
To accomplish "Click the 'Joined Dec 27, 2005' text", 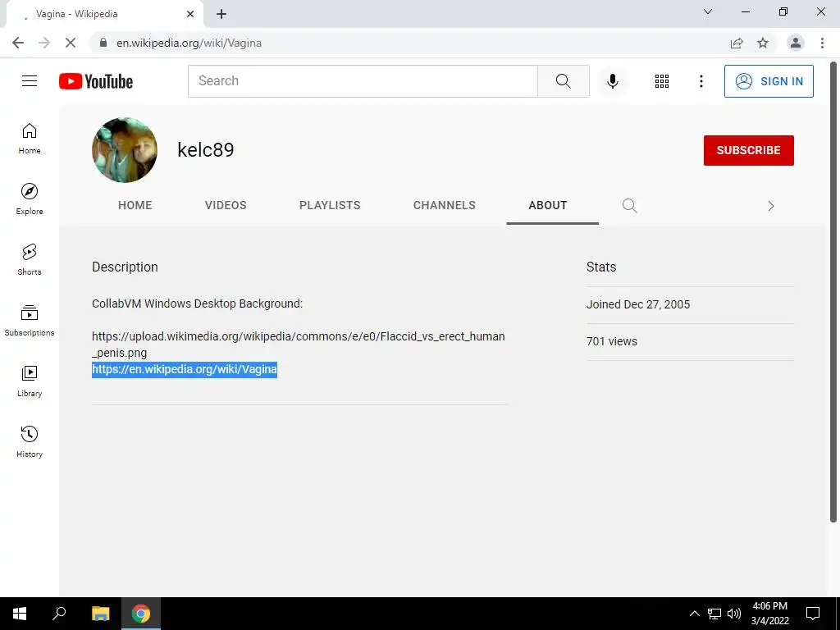I will pos(638,304).
